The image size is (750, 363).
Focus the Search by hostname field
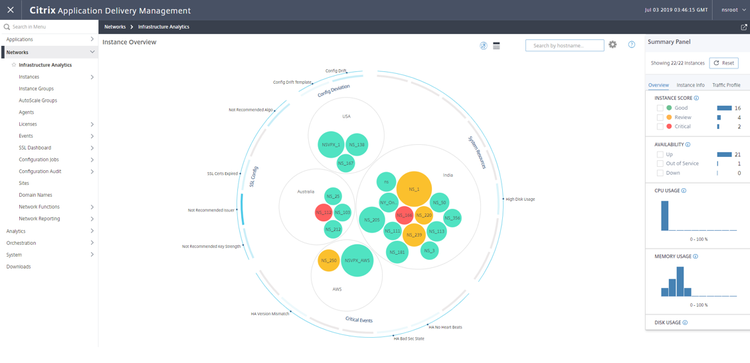click(x=565, y=45)
